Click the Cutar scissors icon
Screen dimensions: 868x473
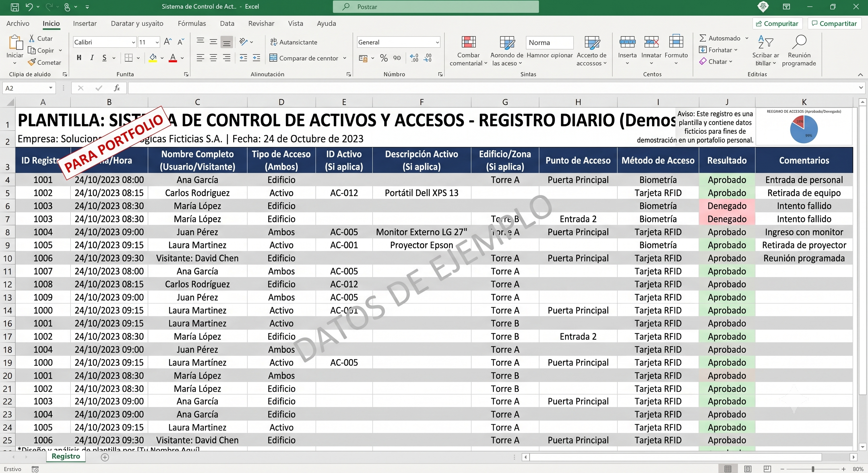[32, 38]
